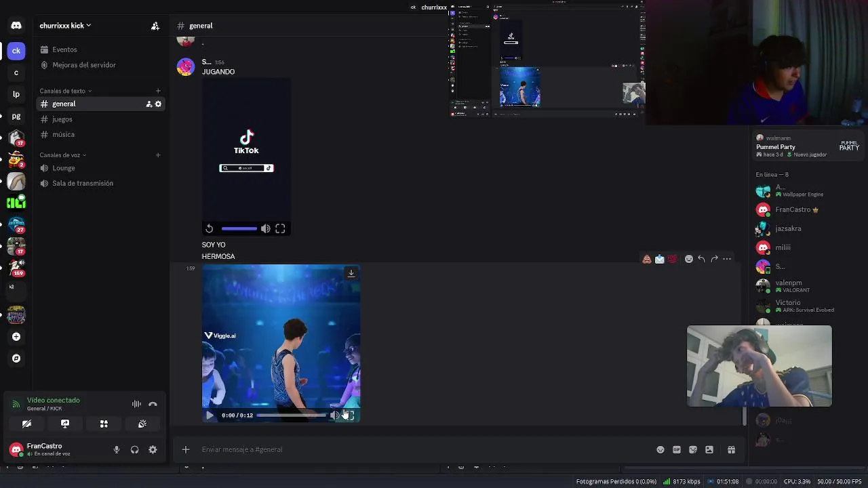Click add reaction smiley on message
868x488 pixels.
click(x=689, y=259)
